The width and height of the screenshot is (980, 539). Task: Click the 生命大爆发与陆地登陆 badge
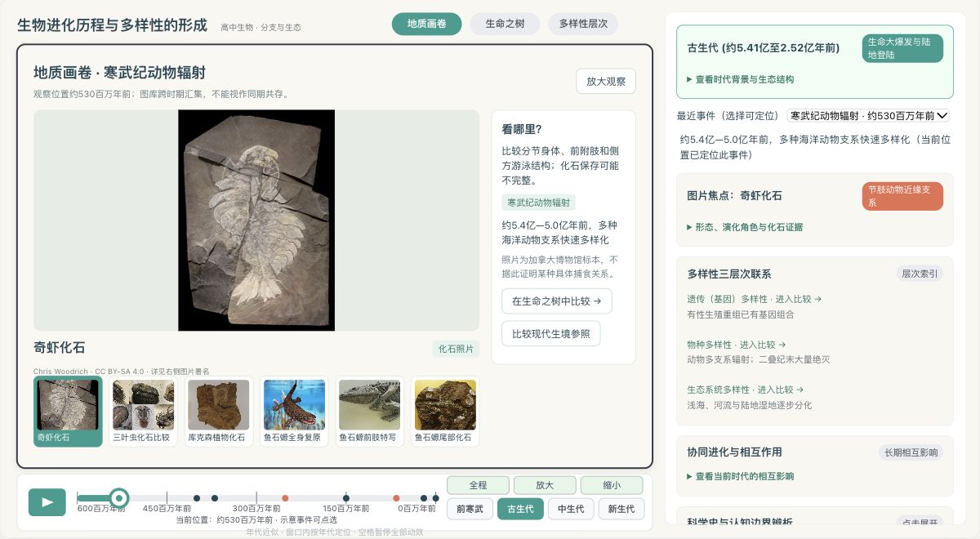pyautogui.click(x=902, y=48)
